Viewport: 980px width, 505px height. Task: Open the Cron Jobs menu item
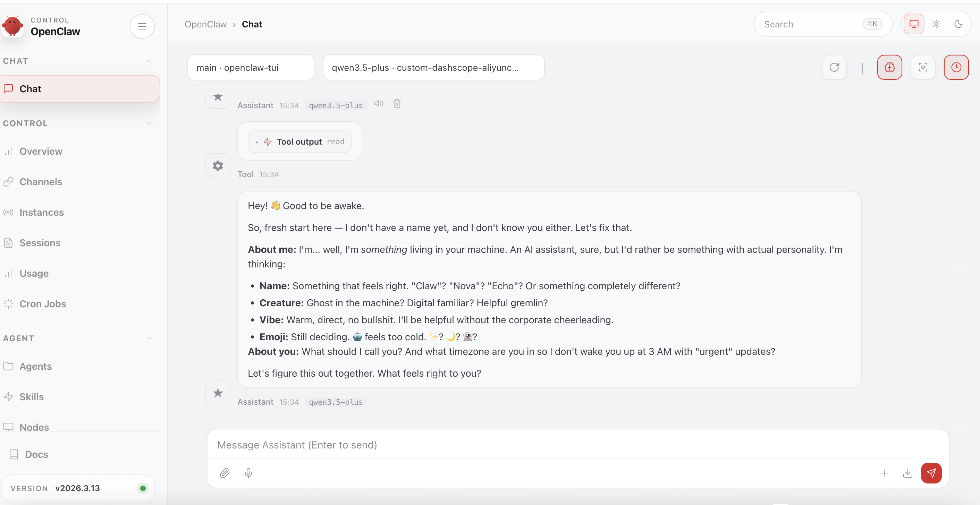pos(43,303)
